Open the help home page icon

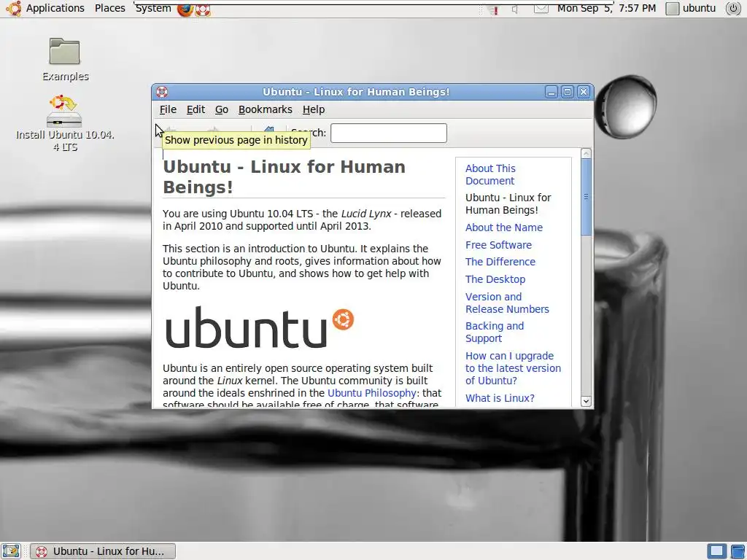[269, 130]
